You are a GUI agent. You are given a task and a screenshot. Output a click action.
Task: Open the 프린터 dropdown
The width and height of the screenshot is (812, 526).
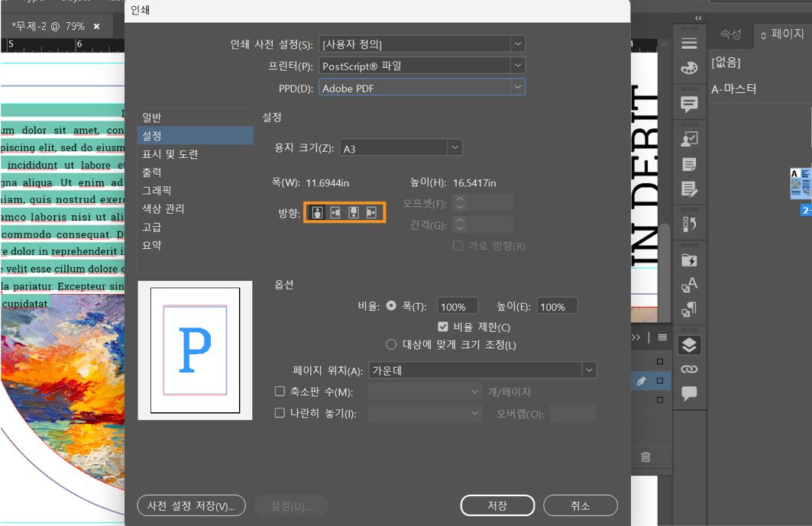[422, 66]
